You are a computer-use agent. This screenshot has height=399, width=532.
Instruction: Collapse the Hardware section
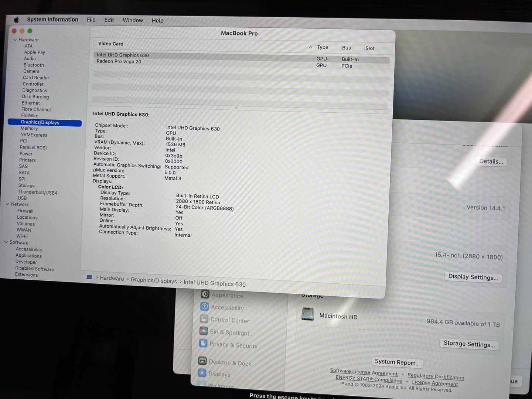pyautogui.click(x=15, y=40)
